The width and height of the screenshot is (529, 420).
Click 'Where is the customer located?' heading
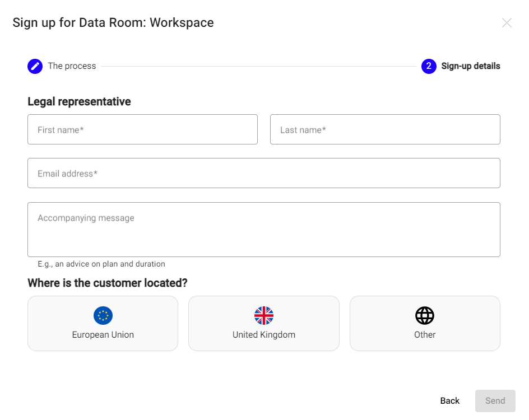(x=108, y=283)
